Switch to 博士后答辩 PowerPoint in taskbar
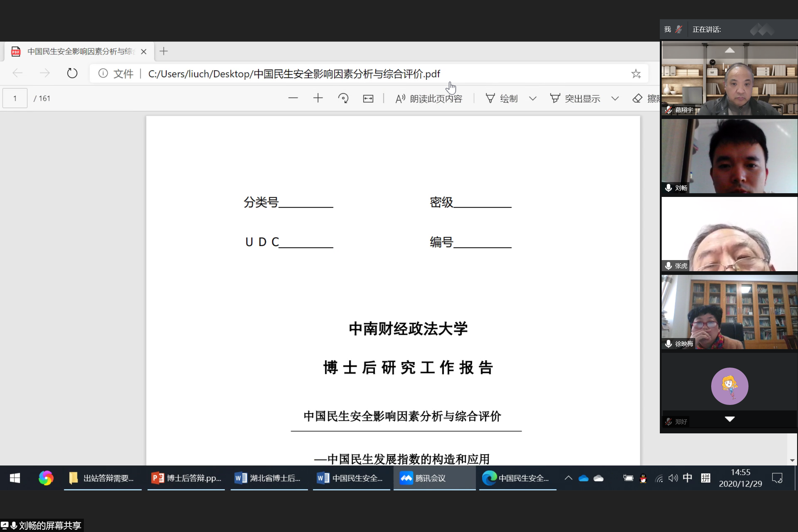The width and height of the screenshot is (798, 532). coord(186,478)
